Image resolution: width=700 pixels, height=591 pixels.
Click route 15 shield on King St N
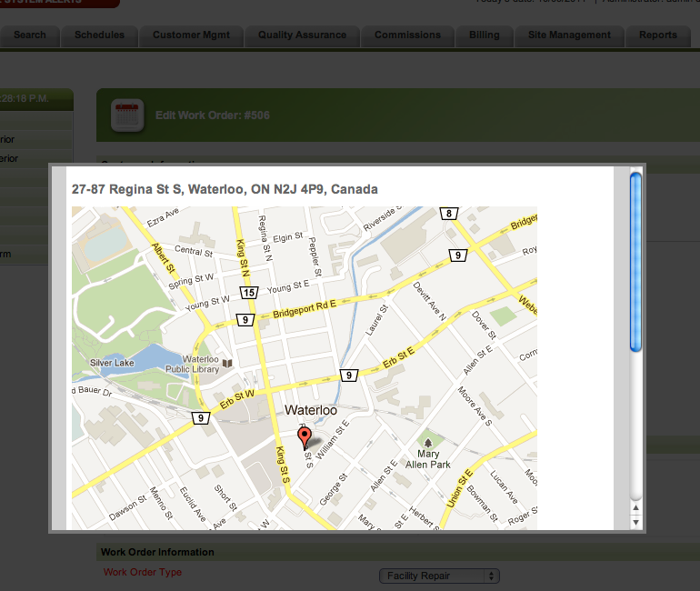pyautogui.click(x=249, y=293)
